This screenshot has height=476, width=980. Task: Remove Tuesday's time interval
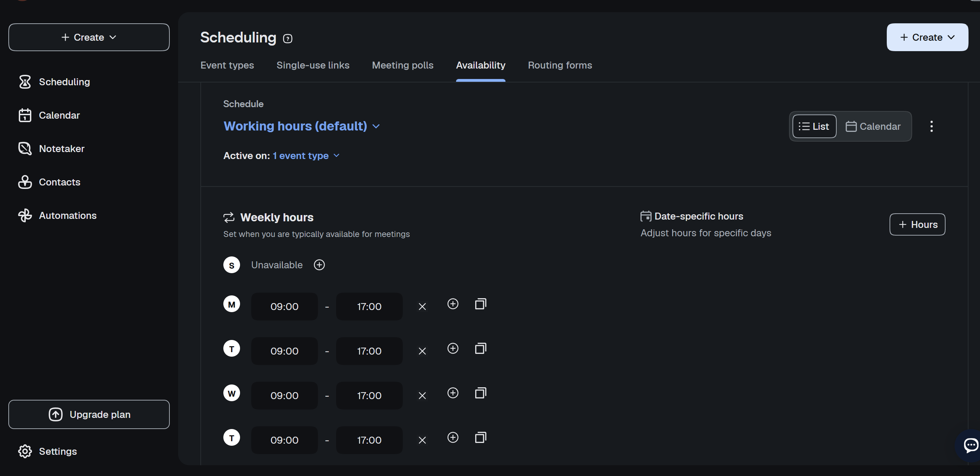point(422,351)
